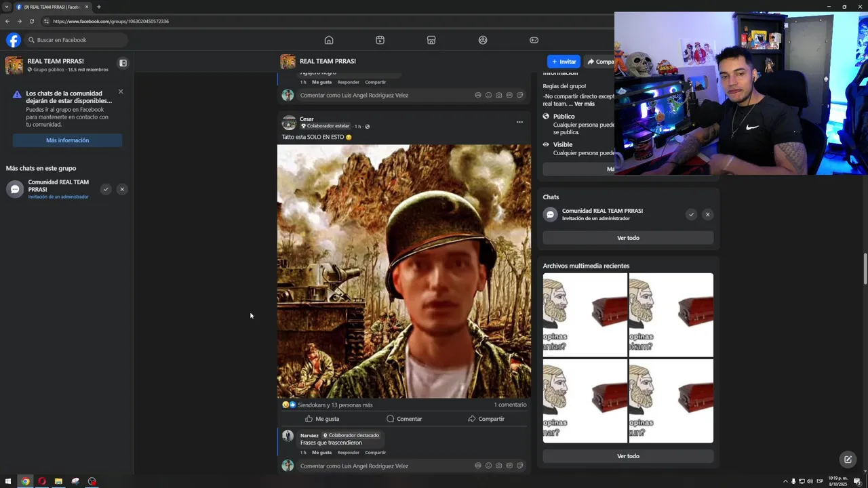Add GIF in lower comment box

(509, 466)
